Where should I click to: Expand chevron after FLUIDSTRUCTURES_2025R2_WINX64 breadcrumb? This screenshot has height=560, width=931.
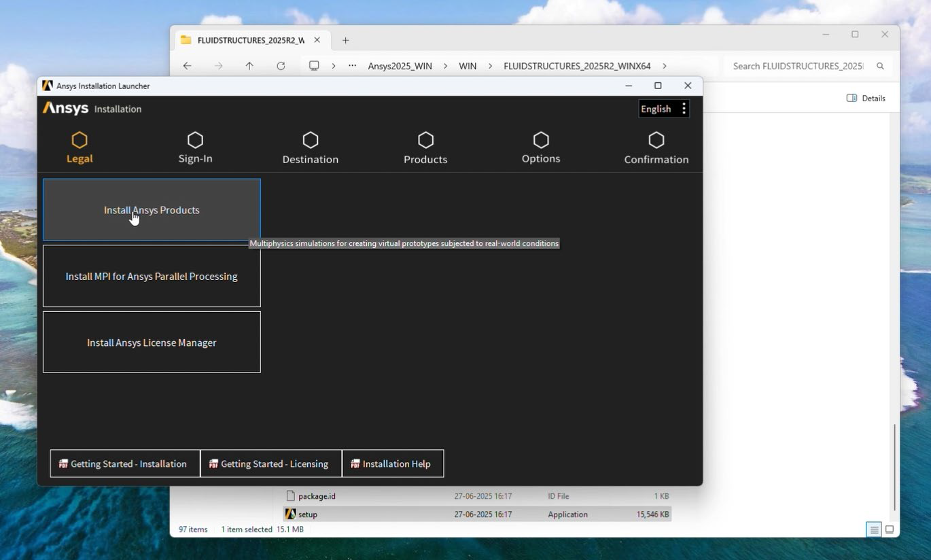665,66
